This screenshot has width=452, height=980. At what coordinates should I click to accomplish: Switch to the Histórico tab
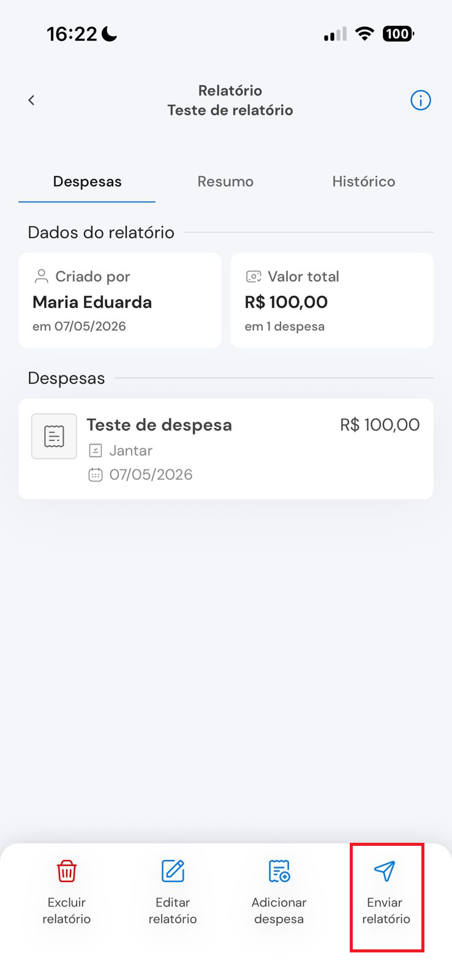coord(364,181)
